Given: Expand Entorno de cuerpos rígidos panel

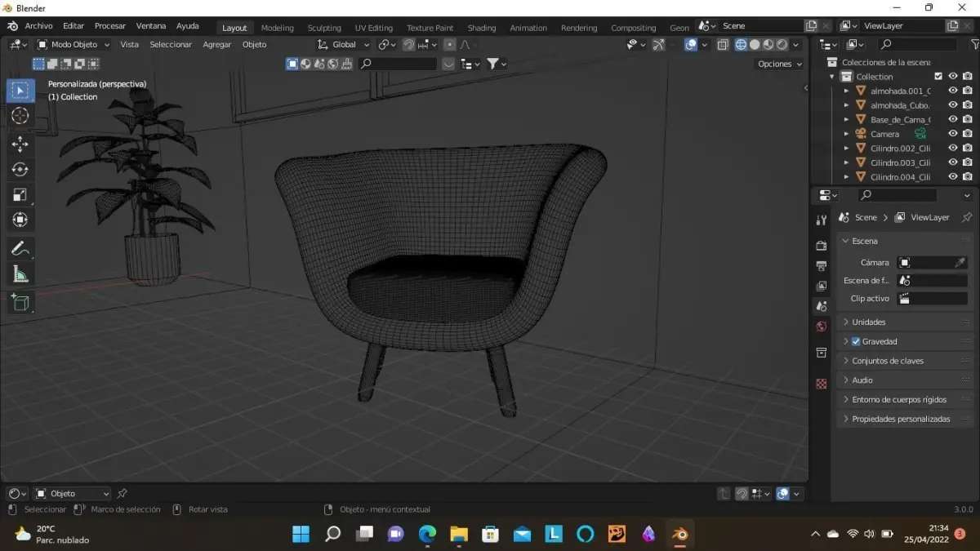Looking at the screenshot, I should (905, 400).
